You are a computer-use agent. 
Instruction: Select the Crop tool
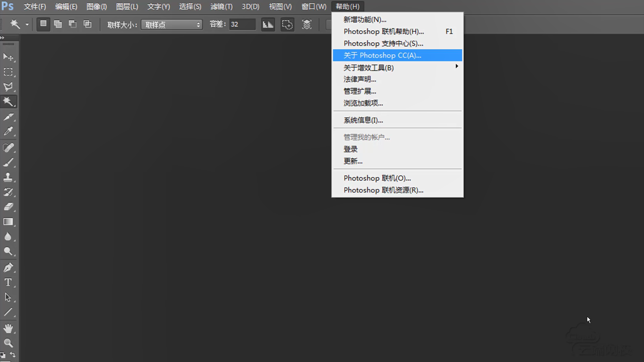coord(8,116)
